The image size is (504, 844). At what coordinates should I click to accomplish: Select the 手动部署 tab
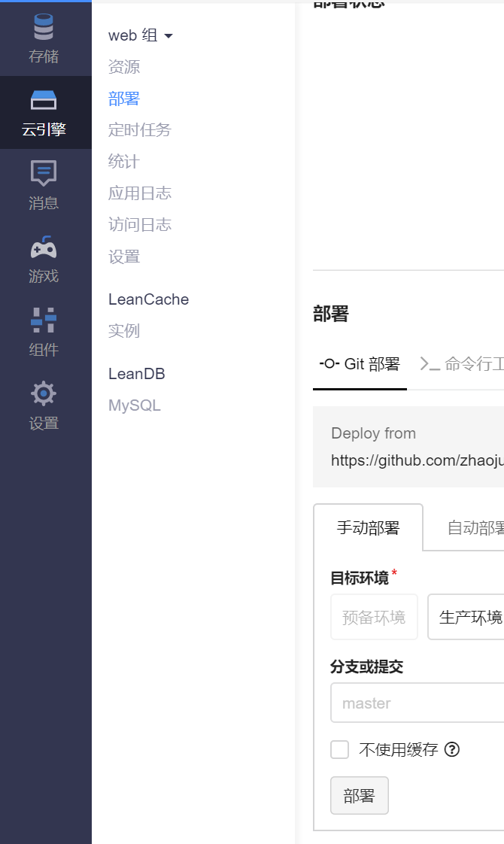(368, 527)
